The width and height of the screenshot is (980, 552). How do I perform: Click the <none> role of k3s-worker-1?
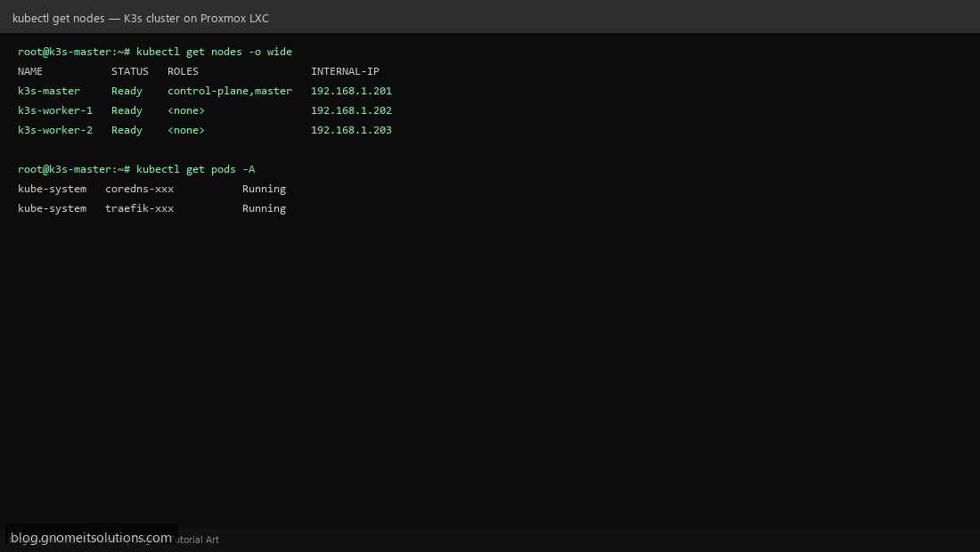(186, 110)
